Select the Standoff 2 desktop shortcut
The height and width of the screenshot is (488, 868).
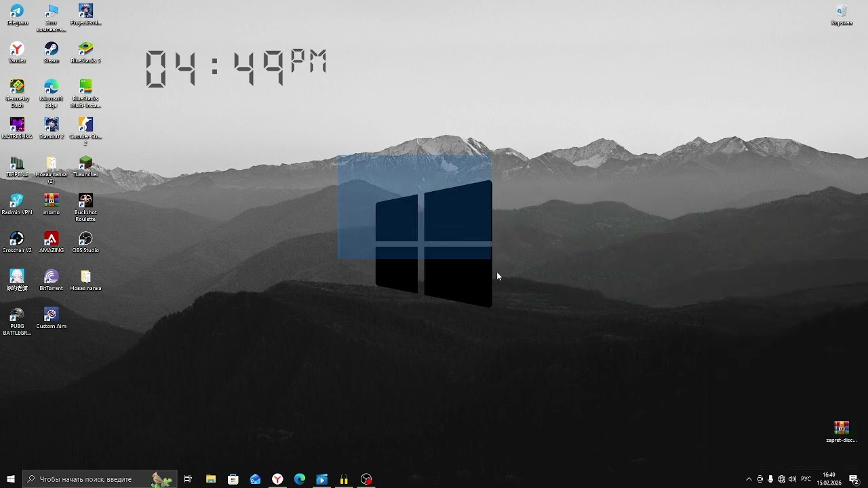(x=52, y=129)
